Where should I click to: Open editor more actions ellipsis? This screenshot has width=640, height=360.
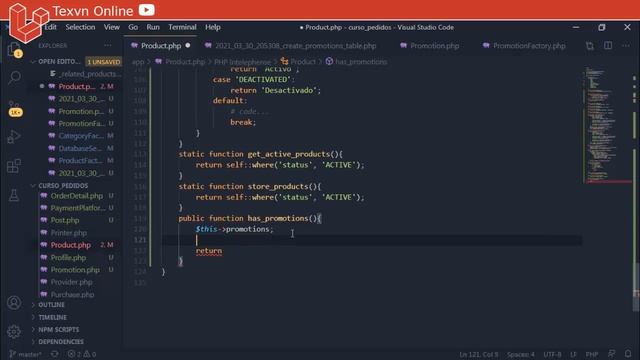coord(626,46)
